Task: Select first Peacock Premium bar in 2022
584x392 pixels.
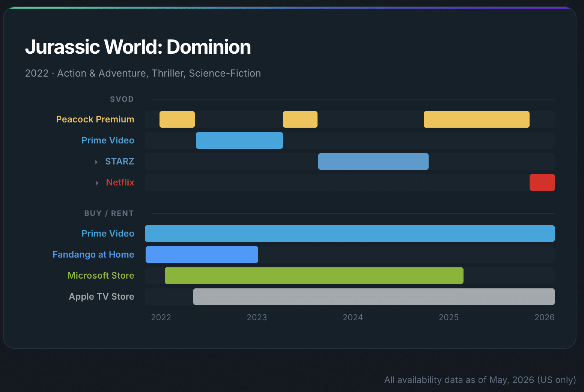Action: [177, 119]
